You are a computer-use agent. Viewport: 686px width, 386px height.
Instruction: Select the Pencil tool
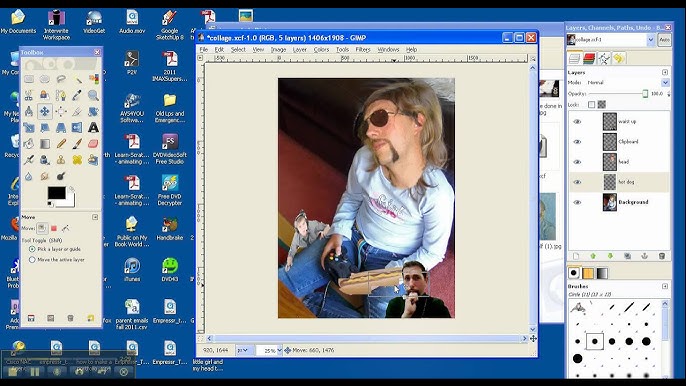61,144
